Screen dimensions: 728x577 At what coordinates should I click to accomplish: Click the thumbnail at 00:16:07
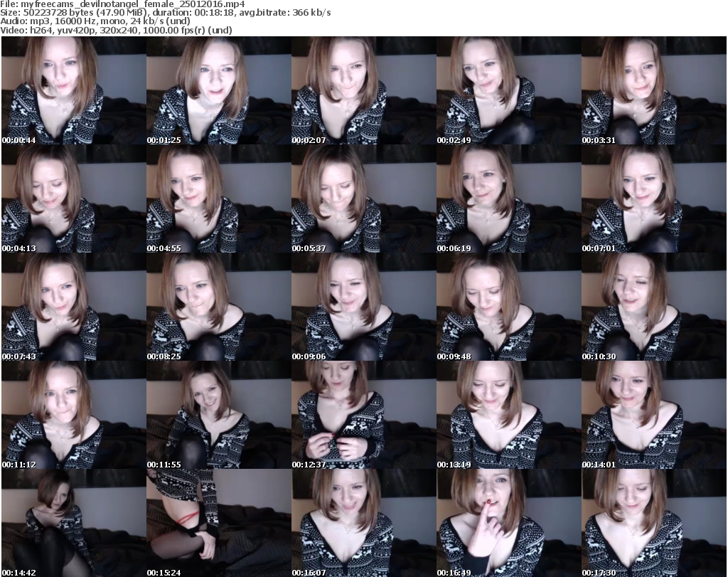coord(363,523)
